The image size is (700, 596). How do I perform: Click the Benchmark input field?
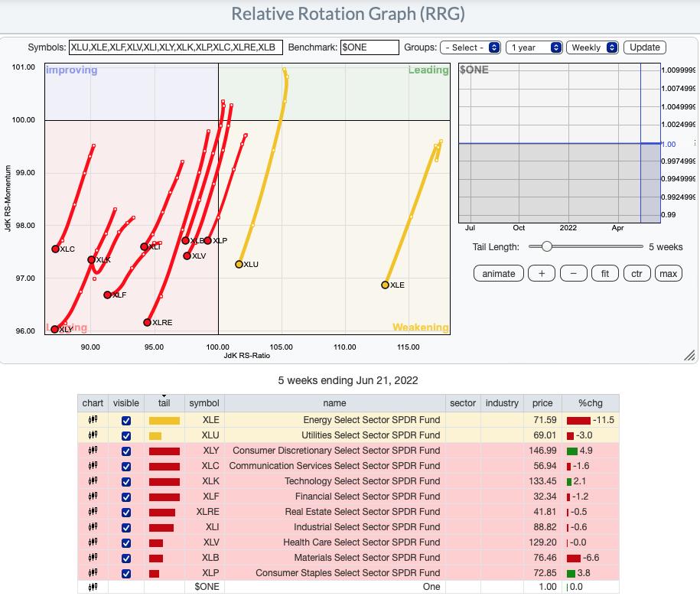pos(370,47)
